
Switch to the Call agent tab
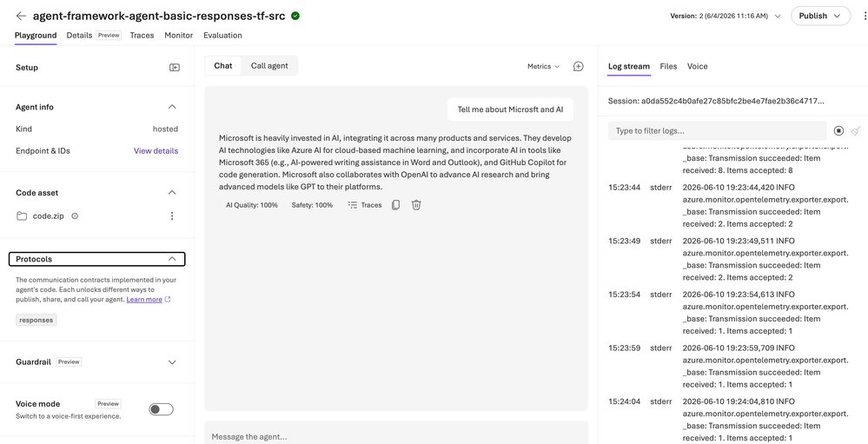[x=269, y=65]
